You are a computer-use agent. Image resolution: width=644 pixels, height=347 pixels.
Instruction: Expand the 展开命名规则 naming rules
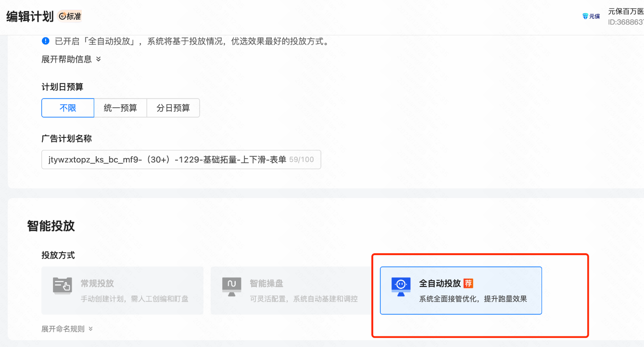coord(63,329)
